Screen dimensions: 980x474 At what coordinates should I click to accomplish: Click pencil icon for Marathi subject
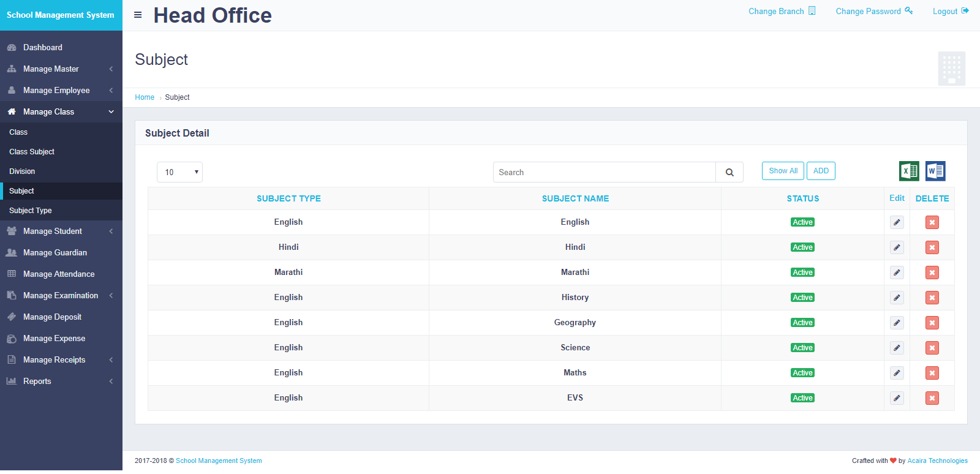tap(897, 273)
